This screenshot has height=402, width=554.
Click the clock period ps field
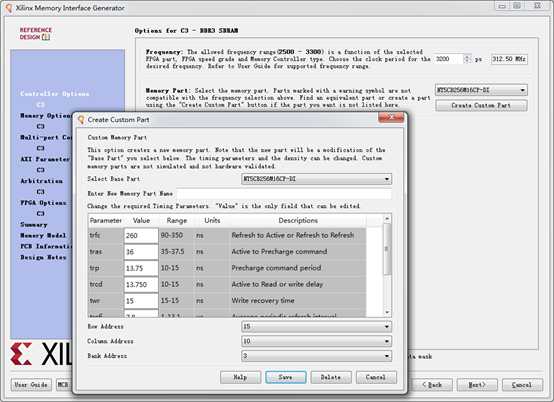[449, 59]
